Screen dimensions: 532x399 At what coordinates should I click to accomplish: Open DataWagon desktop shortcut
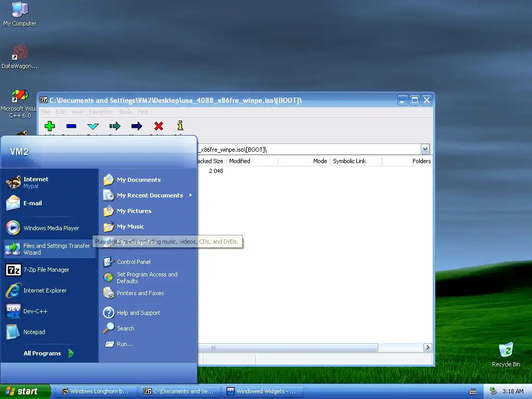19,57
